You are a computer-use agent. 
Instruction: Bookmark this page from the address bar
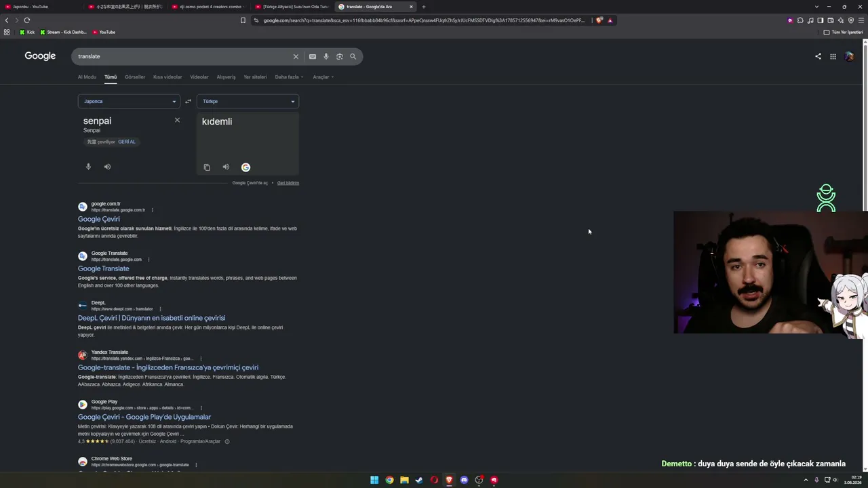click(243, 20)
